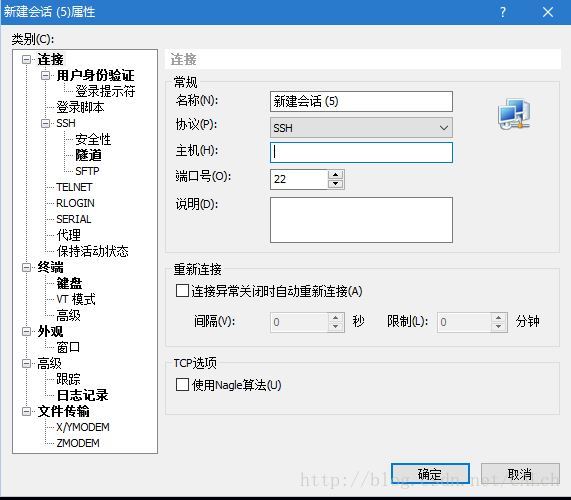The image size is (571, 500).
Task: Decrease the 限制 limit value
Action: click(x=498, y=327)
